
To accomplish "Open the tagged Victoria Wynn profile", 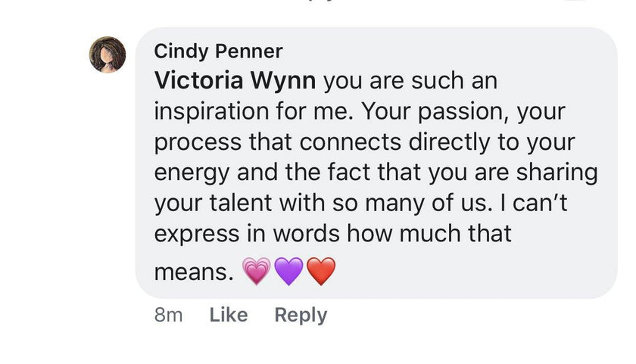I will pos(235,79).
